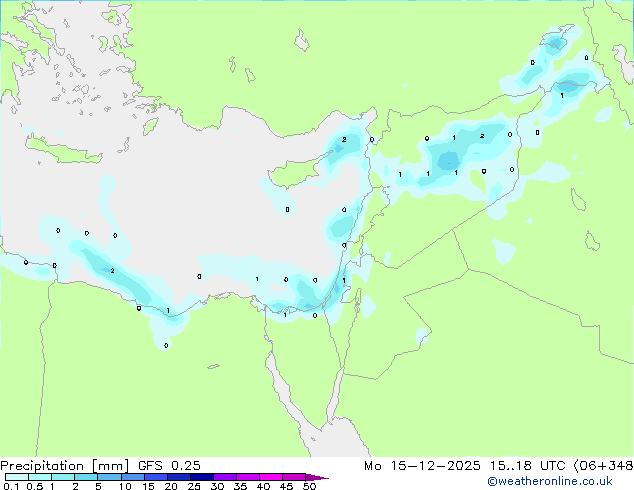Select the "25" legend scale label
Viewport: 634px width, 490px height.
[x=194, y=486]
